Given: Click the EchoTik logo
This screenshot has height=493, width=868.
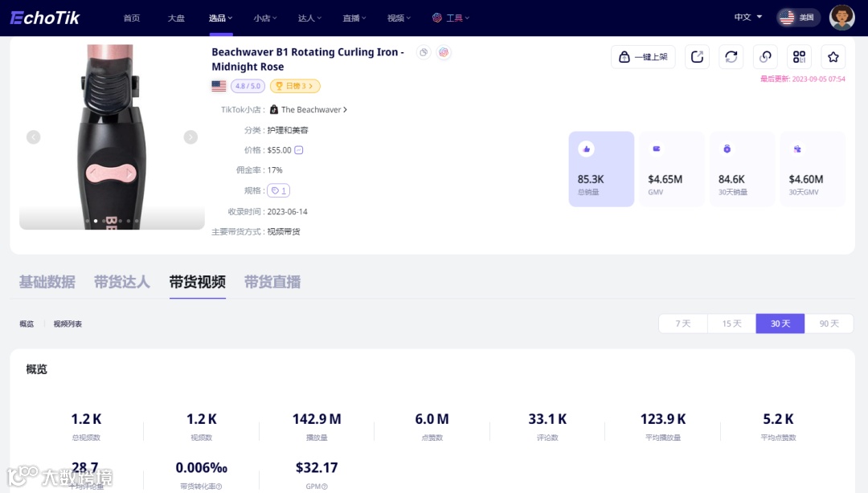Looking at the screenshot, I should [x=45, y=18].
